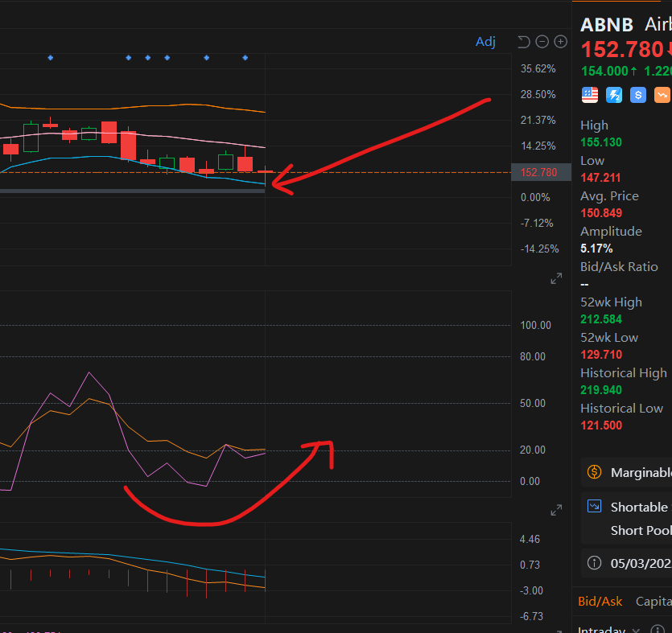Click the US flag market icon
Screen dimensions: 672x633
click(x=589, y=94)
